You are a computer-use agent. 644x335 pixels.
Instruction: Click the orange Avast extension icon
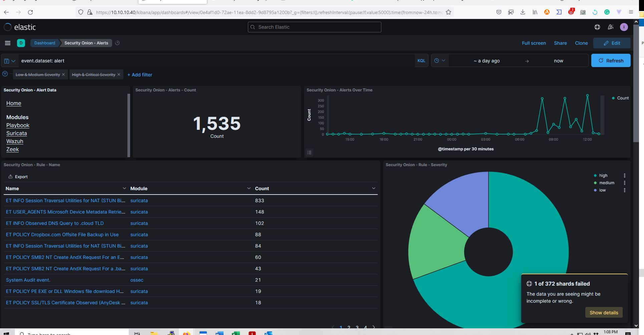(x=547, y=12)
